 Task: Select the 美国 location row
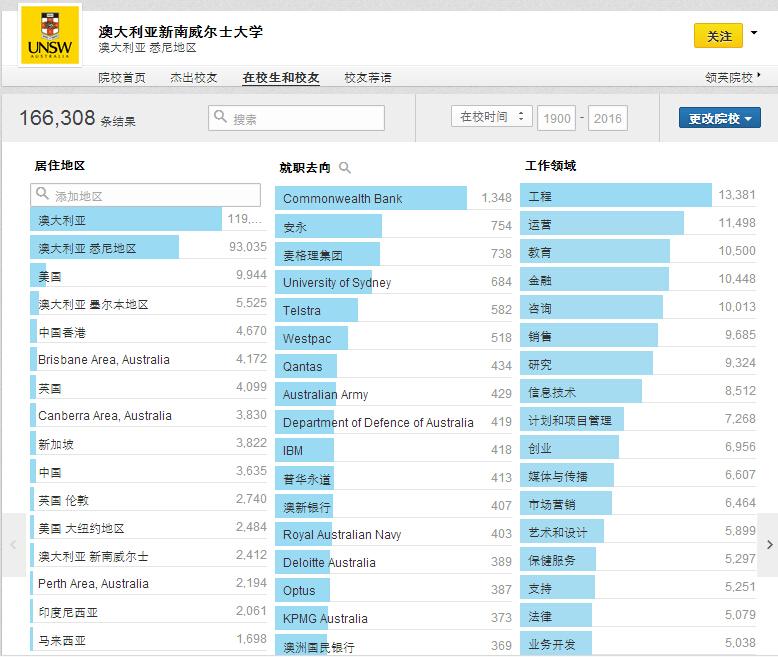tap(148, 275)
